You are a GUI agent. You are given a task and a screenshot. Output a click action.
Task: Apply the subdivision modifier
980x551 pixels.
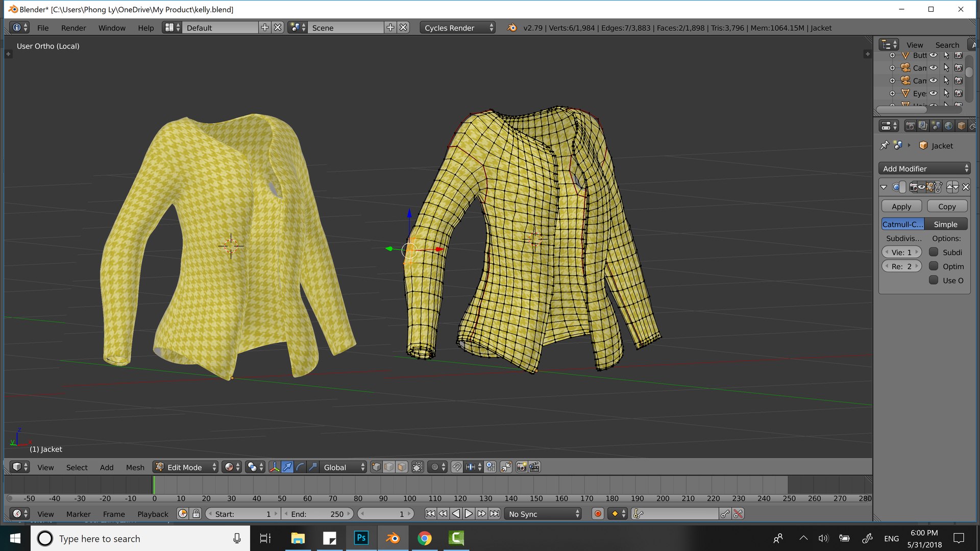901,206
